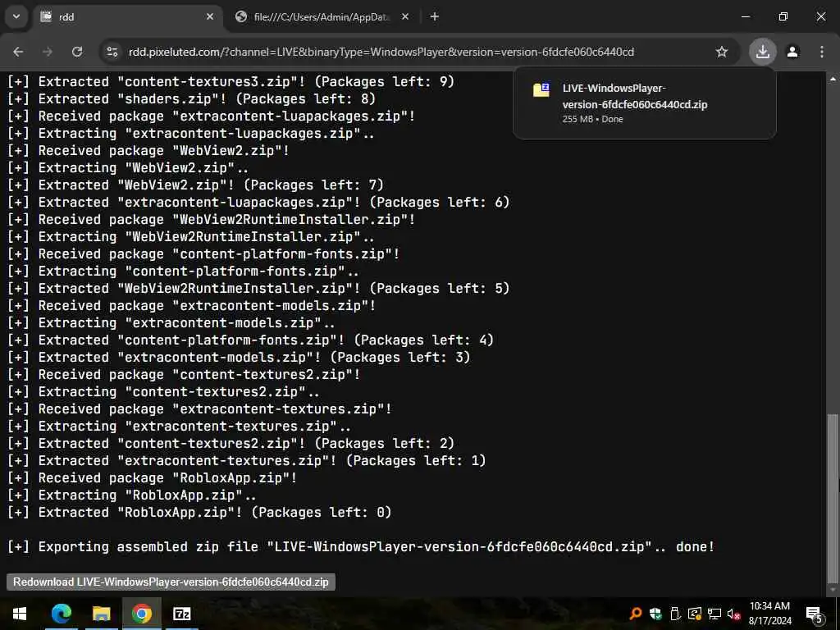Click the 'Extracted "content-textures3.zip"' log line
Screen dimensions: 840x630
[231, 82]
